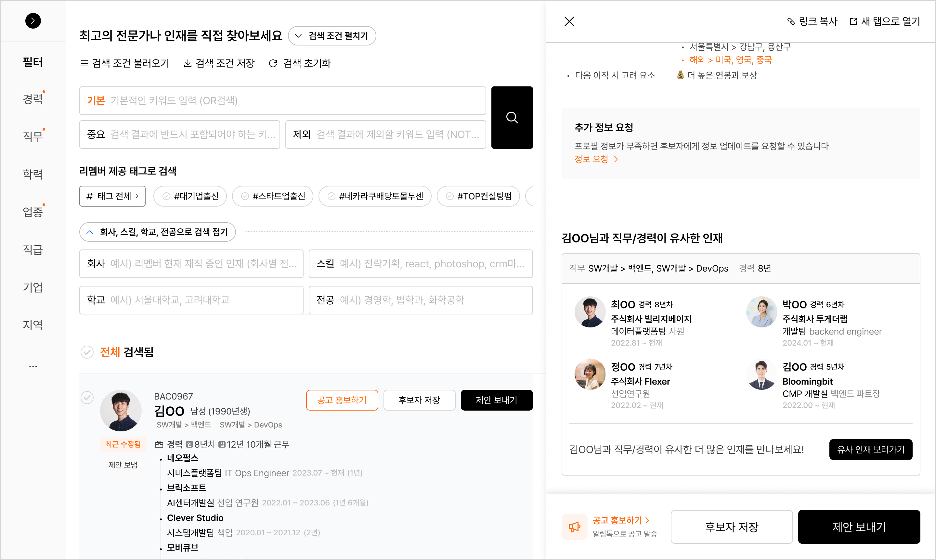936x560 pixels.
Task: Click 검색 조건 저장 download icon
Action: click(x=187, y=63)
